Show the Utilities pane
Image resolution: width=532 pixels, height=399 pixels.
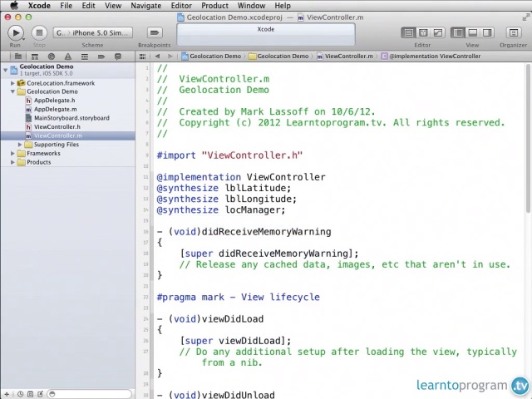pyautogui.click(x=487, y=33)
